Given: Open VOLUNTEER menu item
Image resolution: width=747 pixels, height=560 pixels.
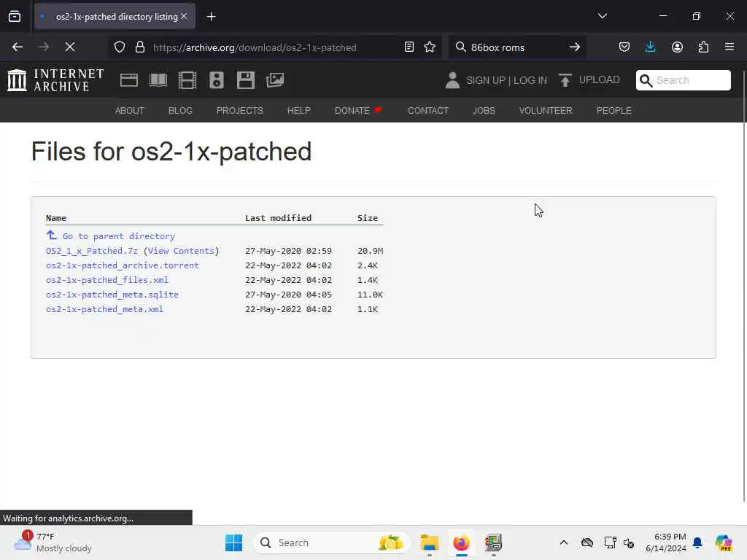Looking at the screenshot, I should (546, 111).
